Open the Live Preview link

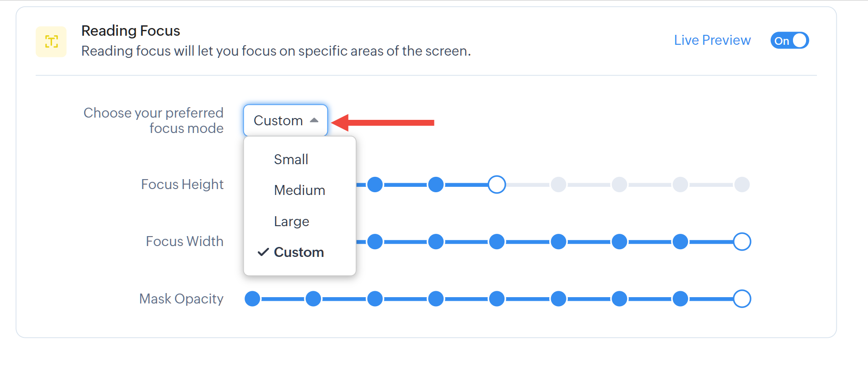tap(712, 40)
